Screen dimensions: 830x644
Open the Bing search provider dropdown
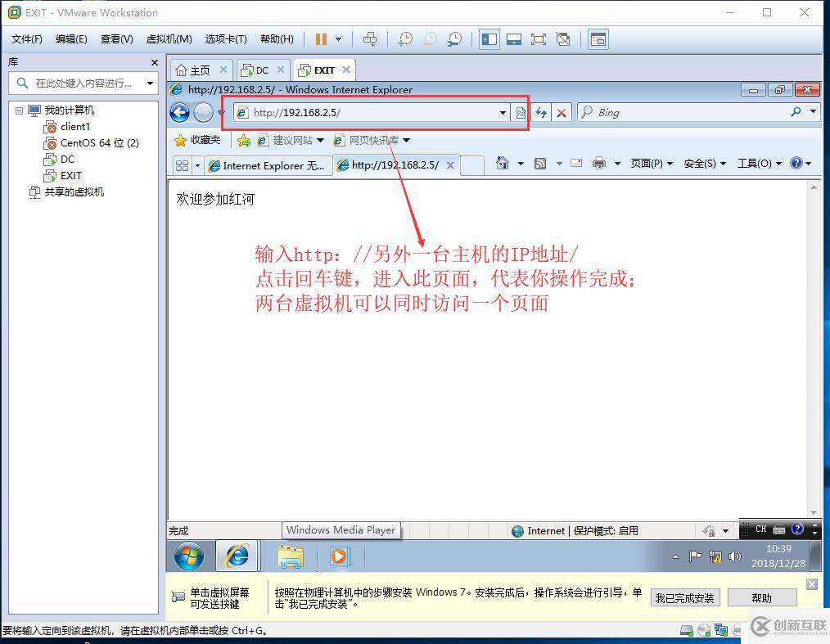click(x=813, y=111)
